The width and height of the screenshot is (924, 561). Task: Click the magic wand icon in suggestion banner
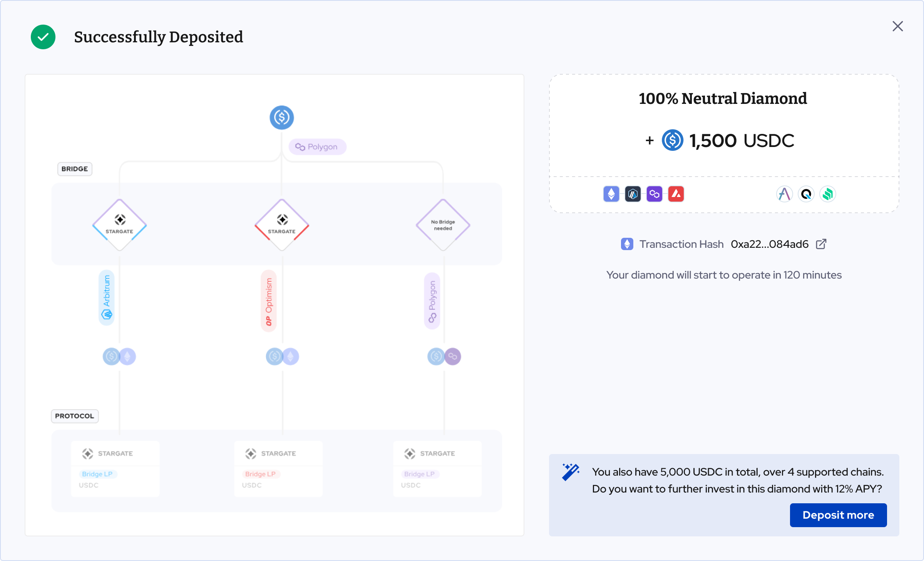coord(571,472)
